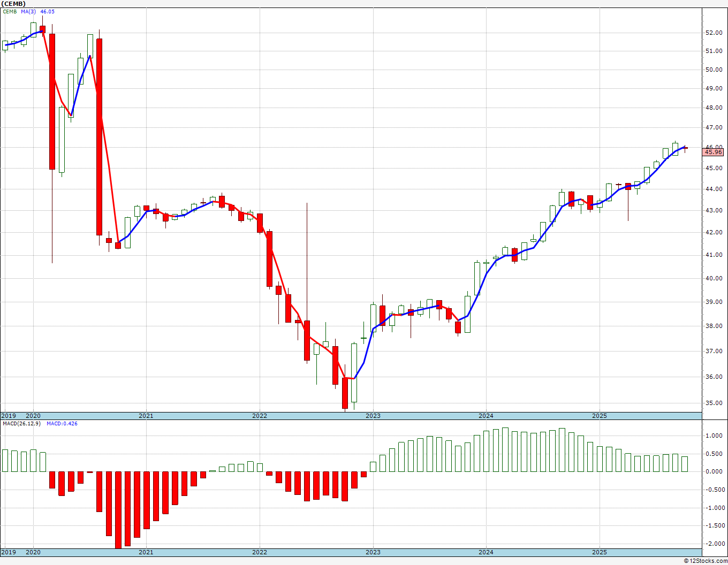Click the 44.00 price axis label
This screenshot has width=728, height=565.
714,189
